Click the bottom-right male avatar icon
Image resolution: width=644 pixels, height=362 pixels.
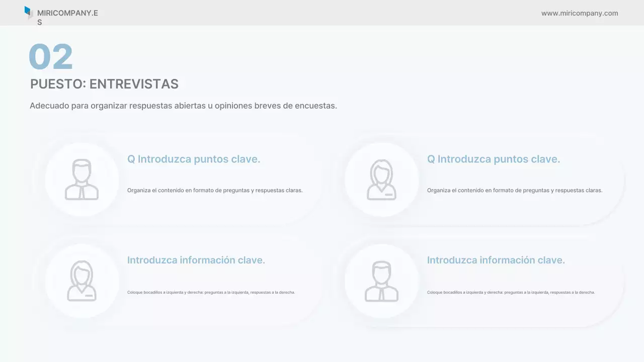pos(382,280)
